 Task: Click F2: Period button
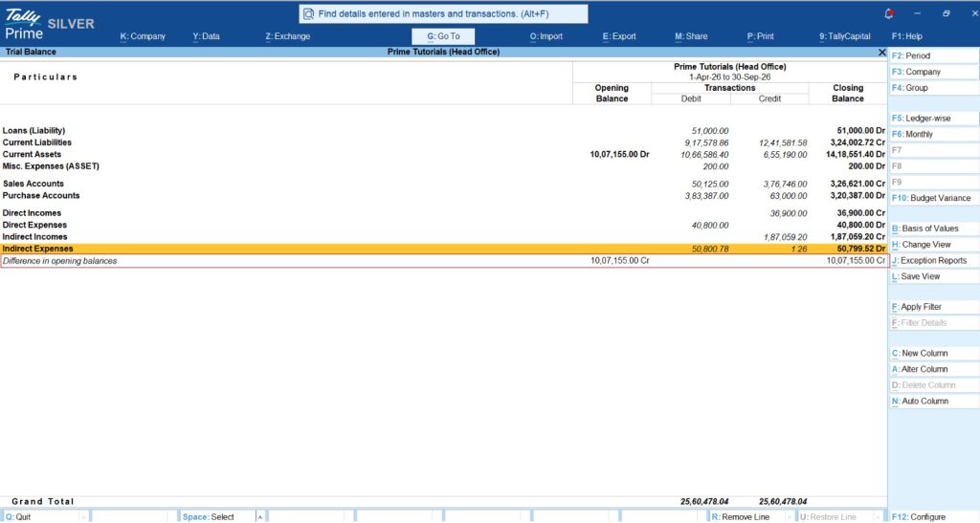point(934,55)
